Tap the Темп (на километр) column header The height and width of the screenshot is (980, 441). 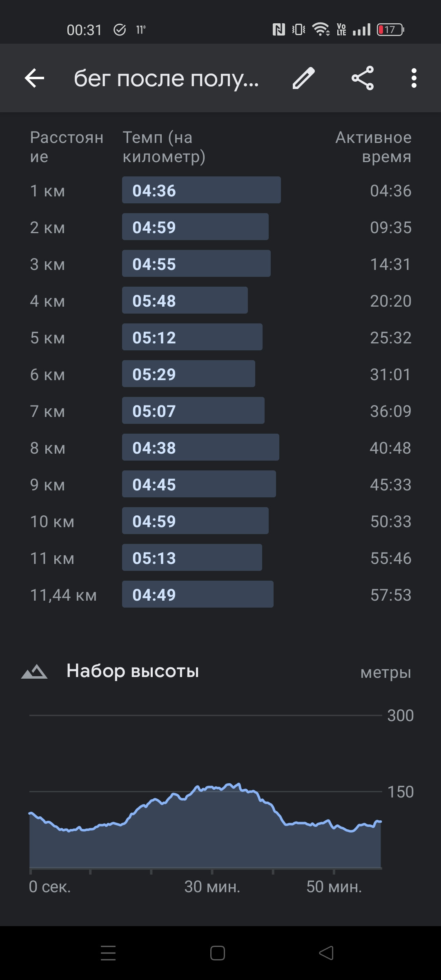click(x=164, y=147)
